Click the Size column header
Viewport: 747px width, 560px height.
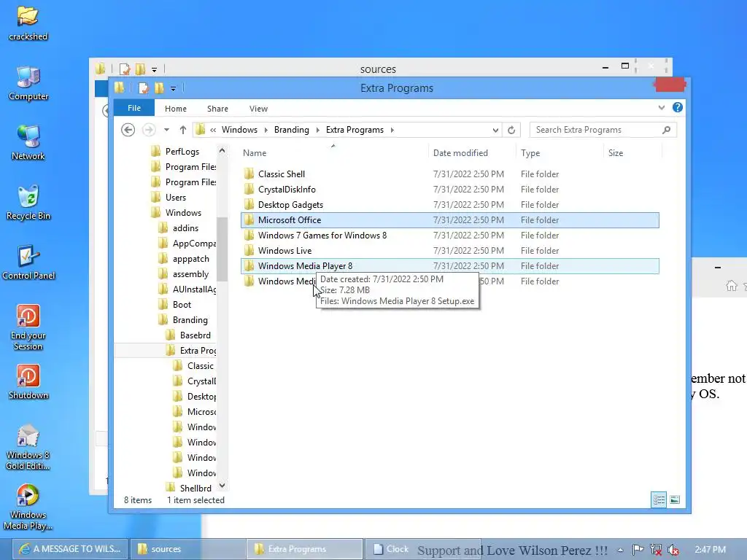pos(632,153)
